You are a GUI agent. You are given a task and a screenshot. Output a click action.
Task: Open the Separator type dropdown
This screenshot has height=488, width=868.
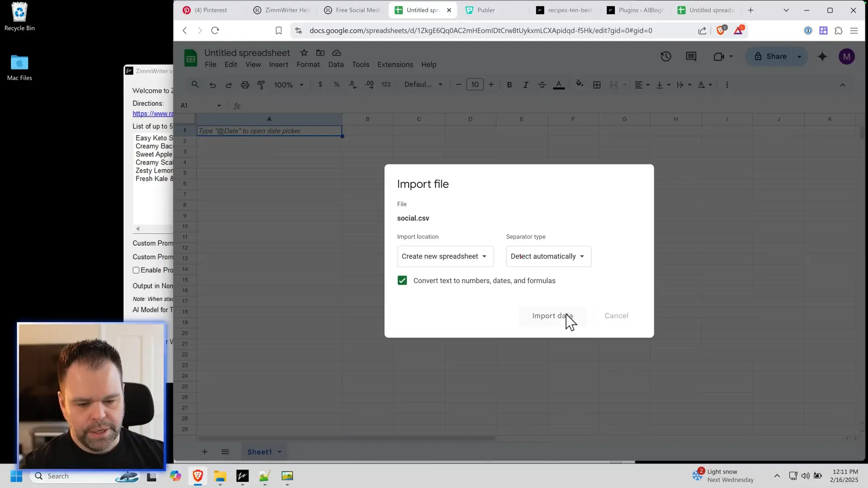[x=548, y=256]
